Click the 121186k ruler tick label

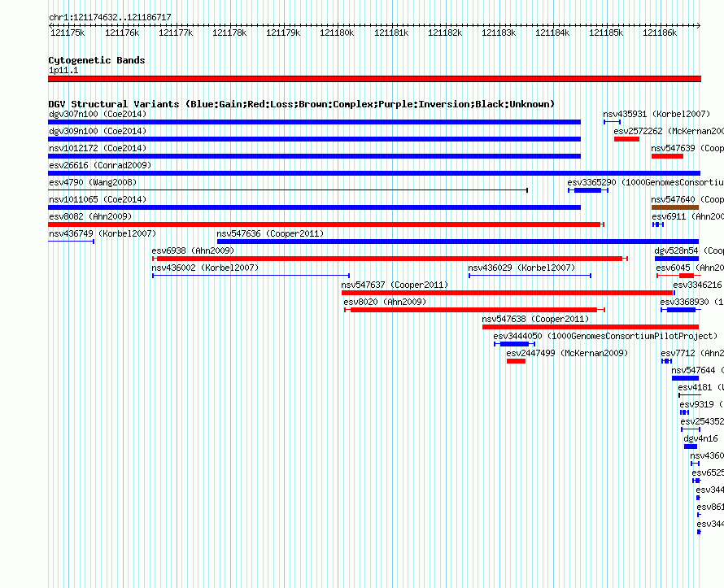(660, 33)
